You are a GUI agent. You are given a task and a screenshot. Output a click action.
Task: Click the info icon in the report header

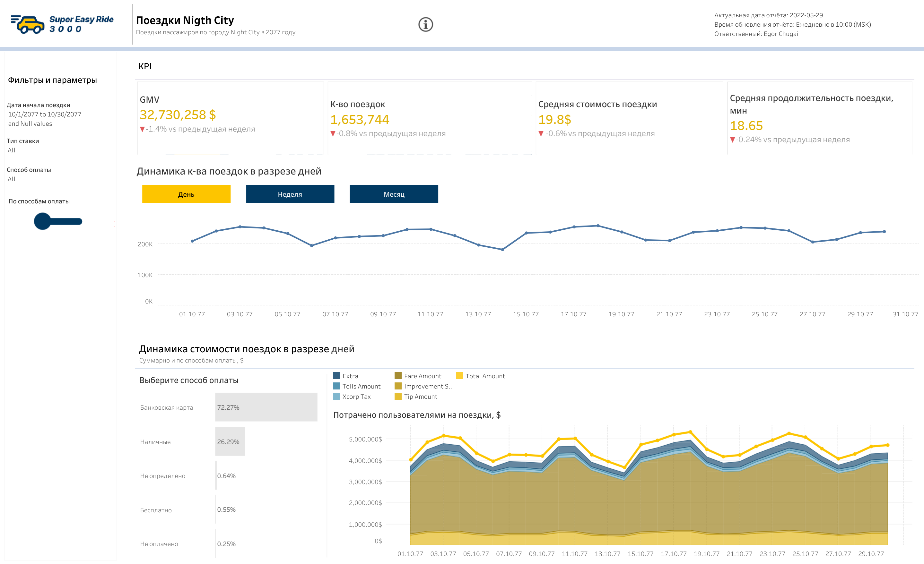point(426,24)
